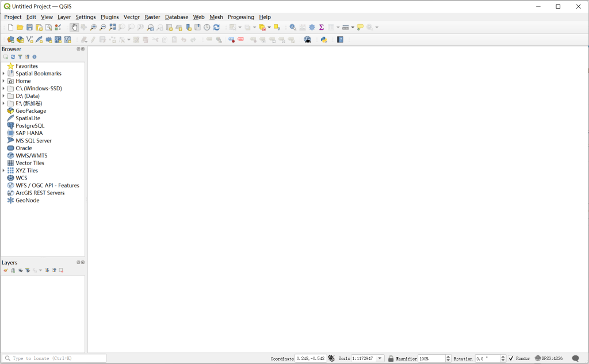The height and width of the screenshot is (364, 589).
Task: Expand the E:\ drive node
Action: [4, 104]
